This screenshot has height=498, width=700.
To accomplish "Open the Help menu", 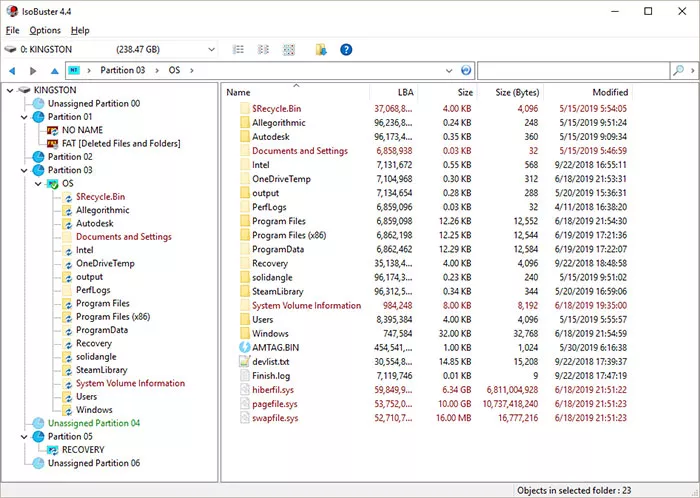I will tap(80, 30).
